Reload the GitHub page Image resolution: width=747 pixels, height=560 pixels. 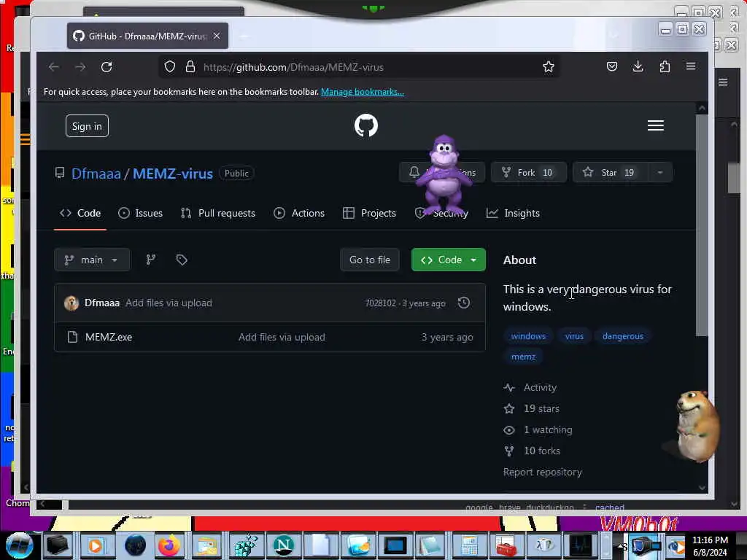point(107,67)
